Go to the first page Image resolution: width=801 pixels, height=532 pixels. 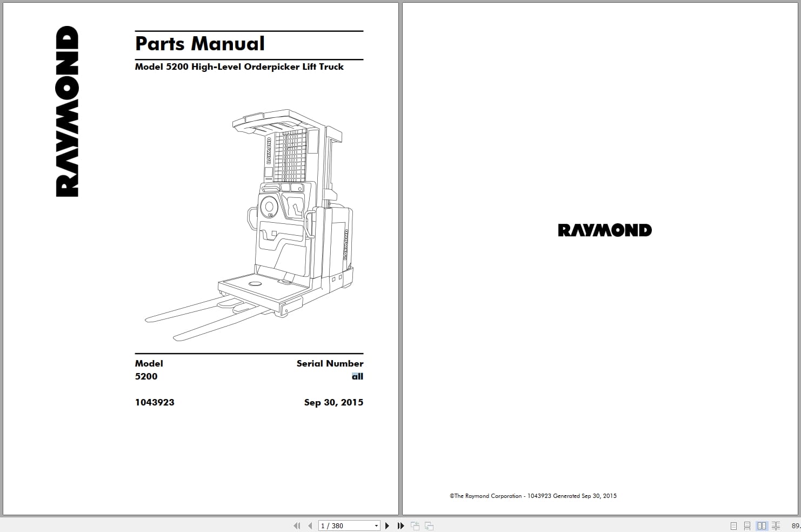[297, 526]
